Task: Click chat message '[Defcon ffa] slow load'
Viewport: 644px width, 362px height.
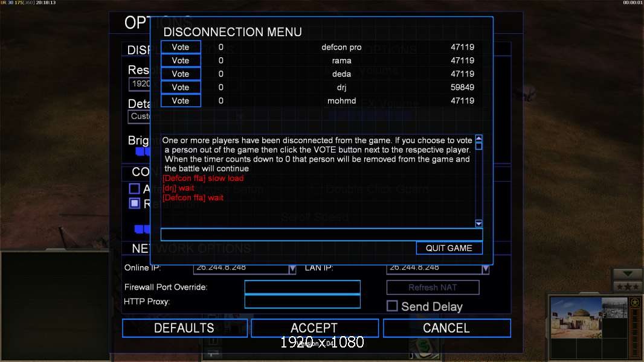Action: pyautogui.click(x=203, y=179)
